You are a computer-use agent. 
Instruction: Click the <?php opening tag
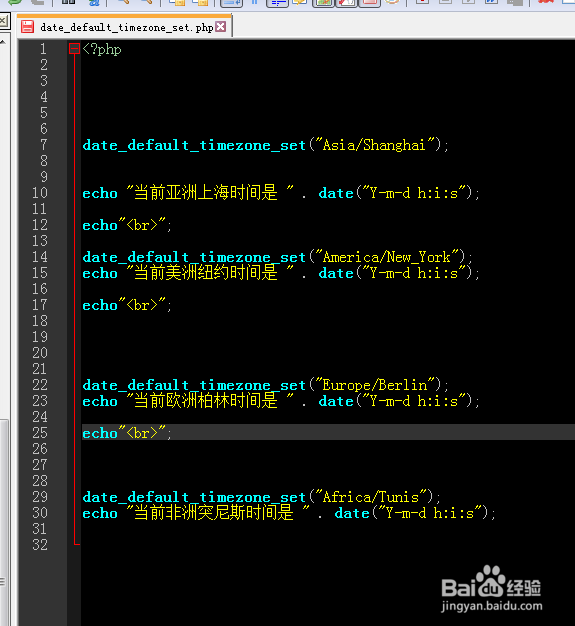pos(102,49)
